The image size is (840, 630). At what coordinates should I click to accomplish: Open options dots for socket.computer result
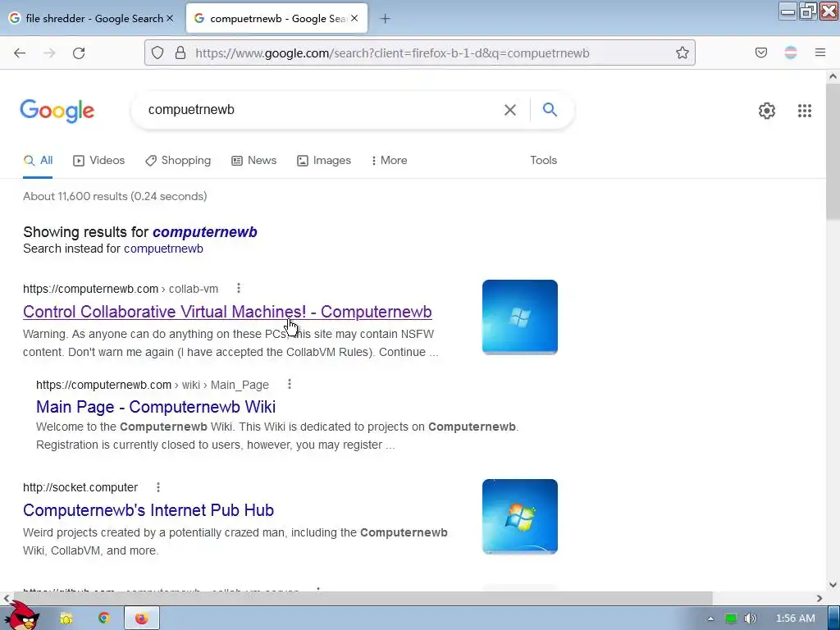(158, 487)
